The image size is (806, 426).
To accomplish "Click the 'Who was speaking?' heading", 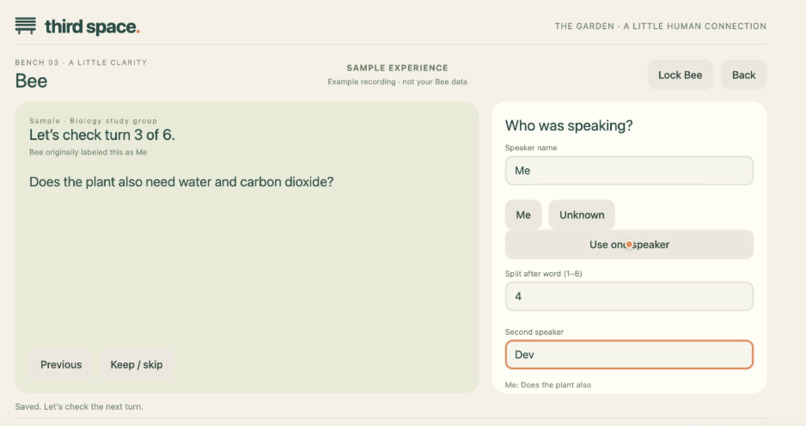I will pos(569,125).
